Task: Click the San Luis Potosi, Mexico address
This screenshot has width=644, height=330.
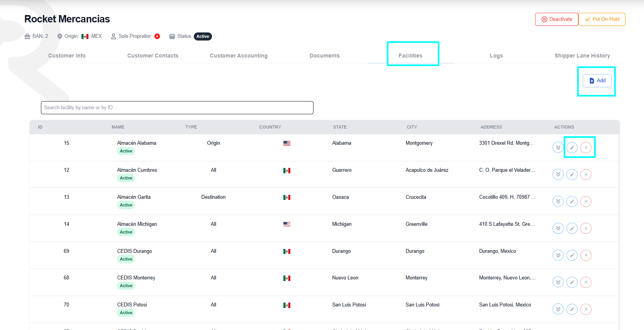Action: (505, 305)
